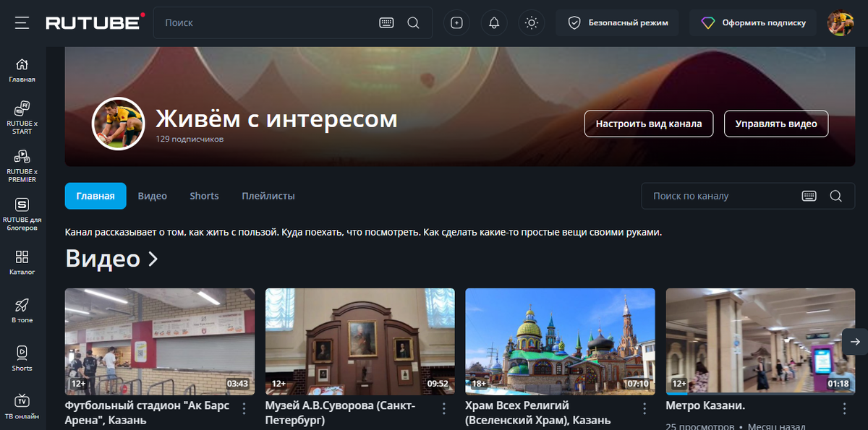868x430 pixels.
Task: Open options menu for Метро Казани video
Action: tap(844, 408)
